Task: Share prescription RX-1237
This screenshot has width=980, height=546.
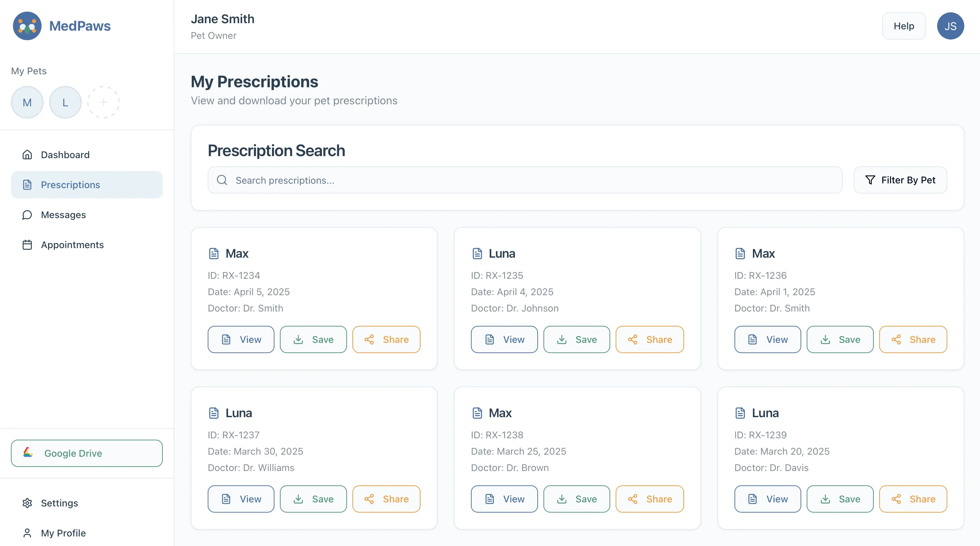Action: pos(386,499)
